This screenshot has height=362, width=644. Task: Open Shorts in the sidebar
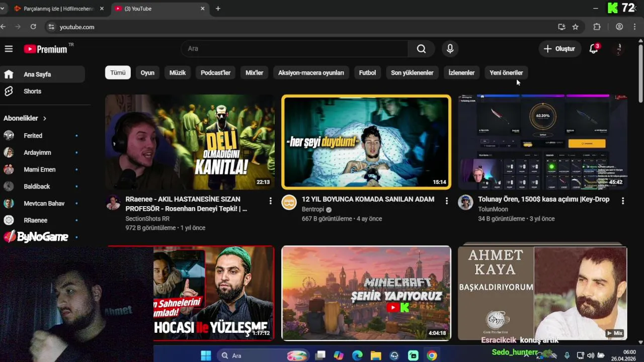coord(42,91)
